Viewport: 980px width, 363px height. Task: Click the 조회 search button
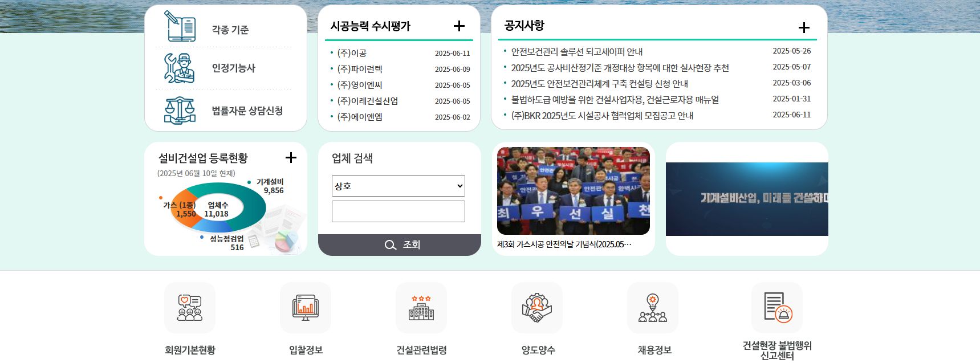click(x=400, y=245)
